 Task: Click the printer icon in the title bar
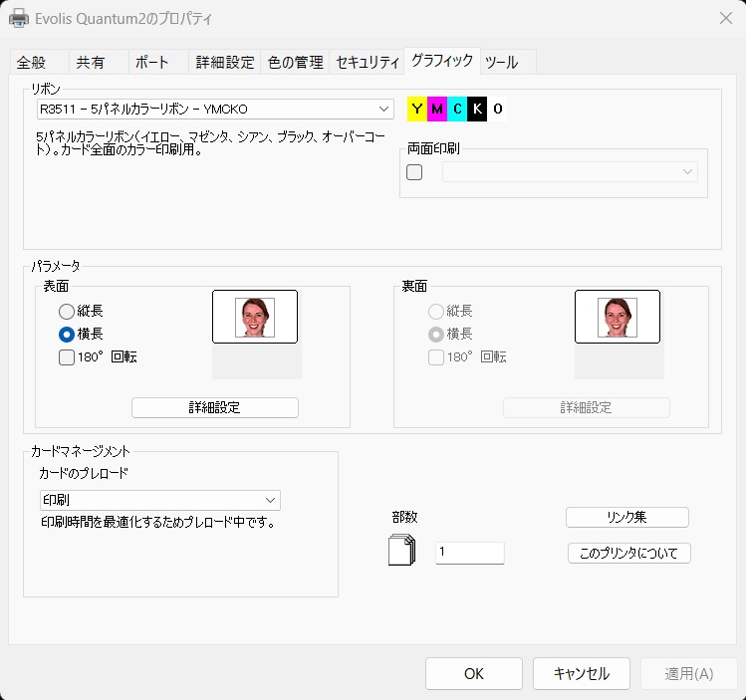19,19
